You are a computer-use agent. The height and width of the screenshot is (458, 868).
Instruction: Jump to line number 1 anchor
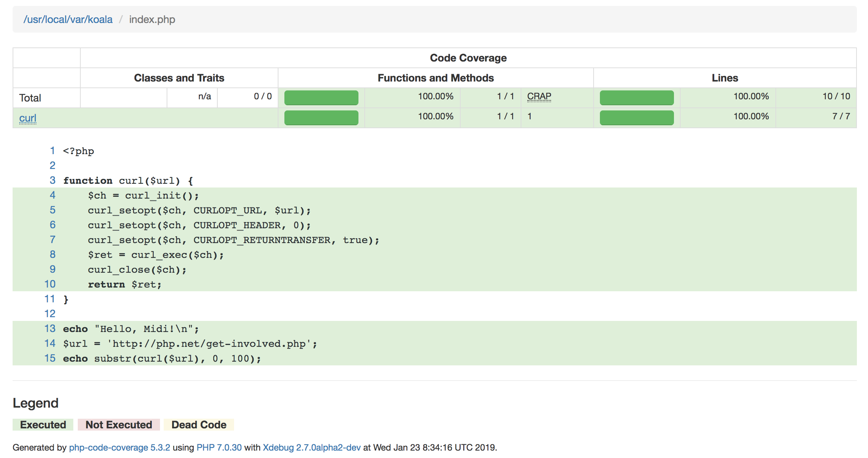[x=53, y=151]
